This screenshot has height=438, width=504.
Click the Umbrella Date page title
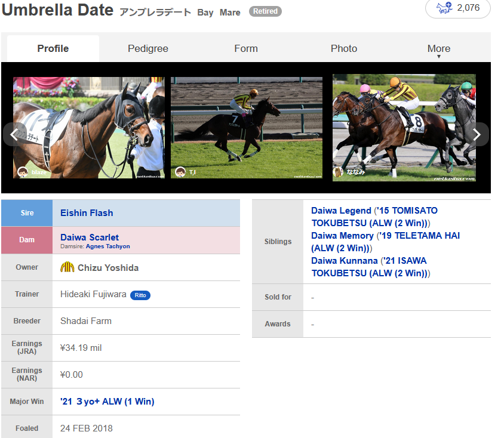click(x=57, y=10)
